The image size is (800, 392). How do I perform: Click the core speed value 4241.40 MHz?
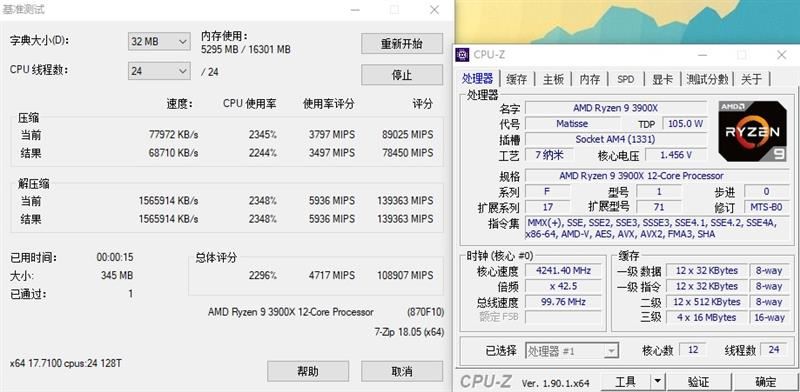pos(563,271)
